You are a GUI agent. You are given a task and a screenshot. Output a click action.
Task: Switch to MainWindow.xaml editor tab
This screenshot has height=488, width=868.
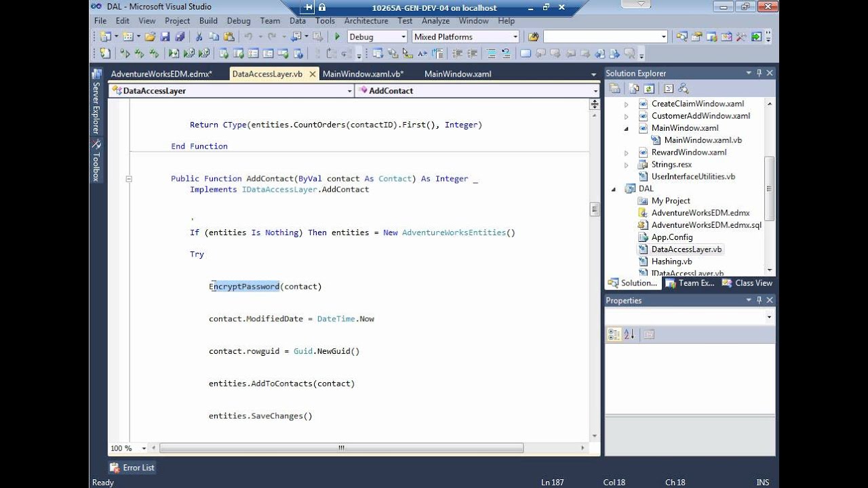pyautogui.click(x=458, y=74)
